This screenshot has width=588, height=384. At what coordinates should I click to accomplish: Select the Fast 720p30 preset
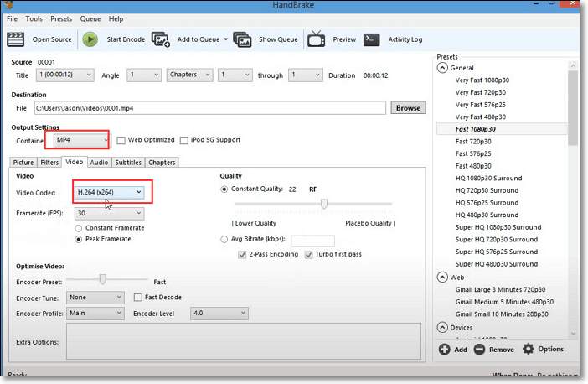tap(473, 142)
